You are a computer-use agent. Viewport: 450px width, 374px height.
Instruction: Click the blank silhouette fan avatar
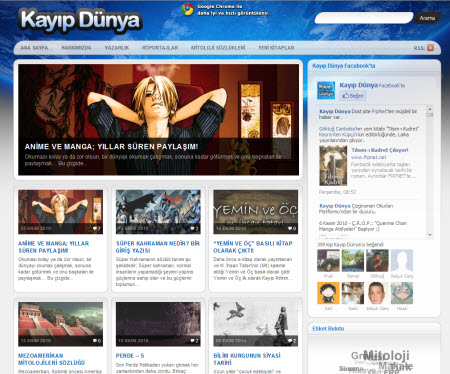click(x=402, y=260)
